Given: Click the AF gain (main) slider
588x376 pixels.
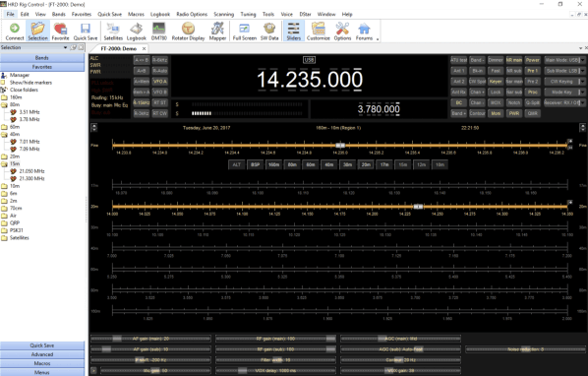Looking at the screenshot, I should tap(150, 339).
